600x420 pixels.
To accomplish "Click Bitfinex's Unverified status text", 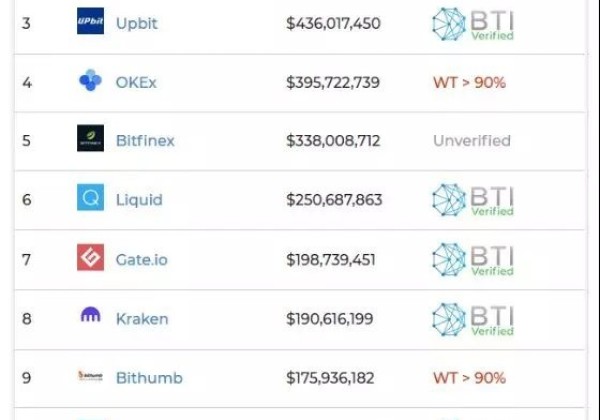I will 471,141.
